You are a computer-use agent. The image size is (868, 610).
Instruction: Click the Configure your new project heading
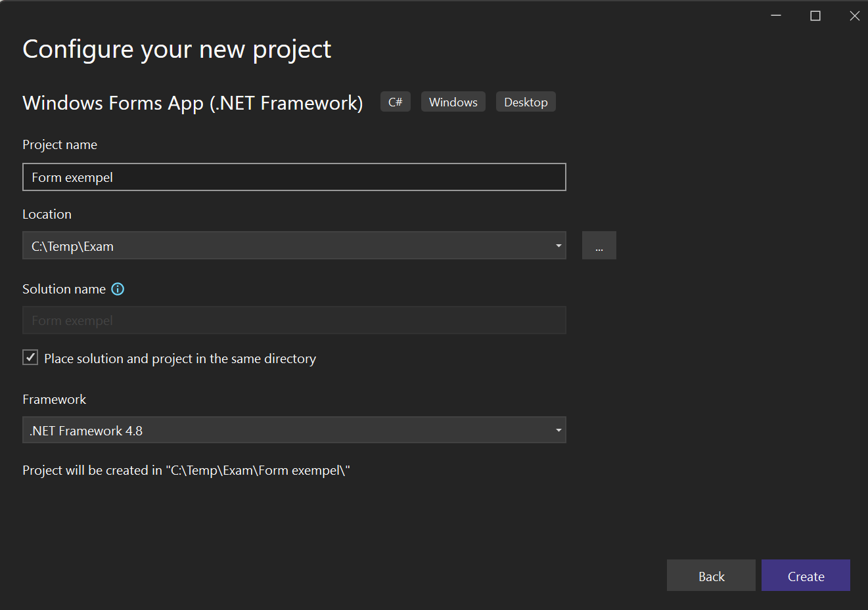[x=177, y=50]
